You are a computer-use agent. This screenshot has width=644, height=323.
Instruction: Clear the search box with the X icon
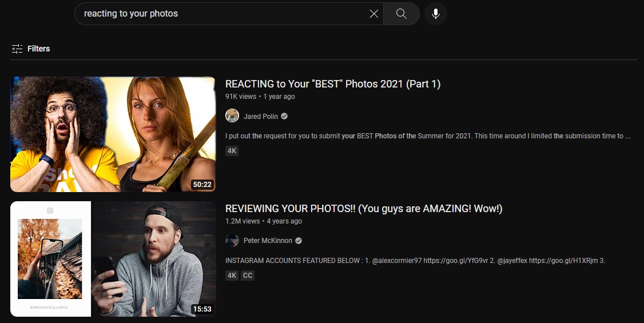pyautogui.click(x=374, y=14)
